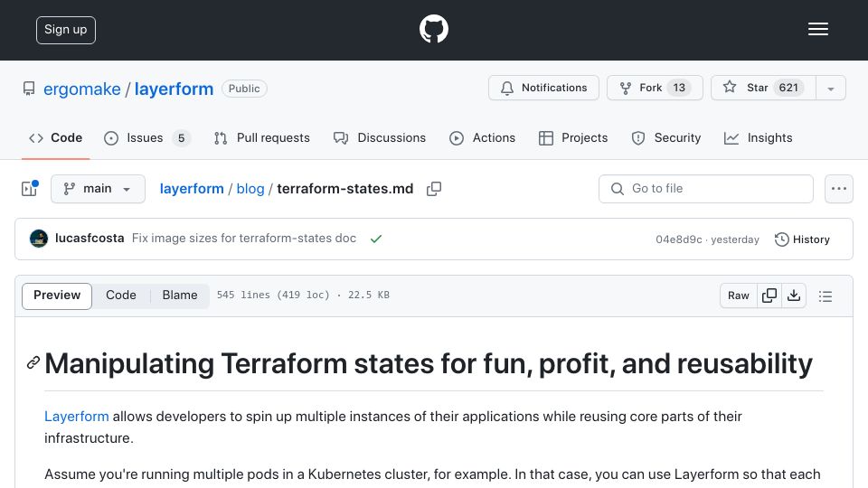View file History
868x488 pixels.
(802, 239)
